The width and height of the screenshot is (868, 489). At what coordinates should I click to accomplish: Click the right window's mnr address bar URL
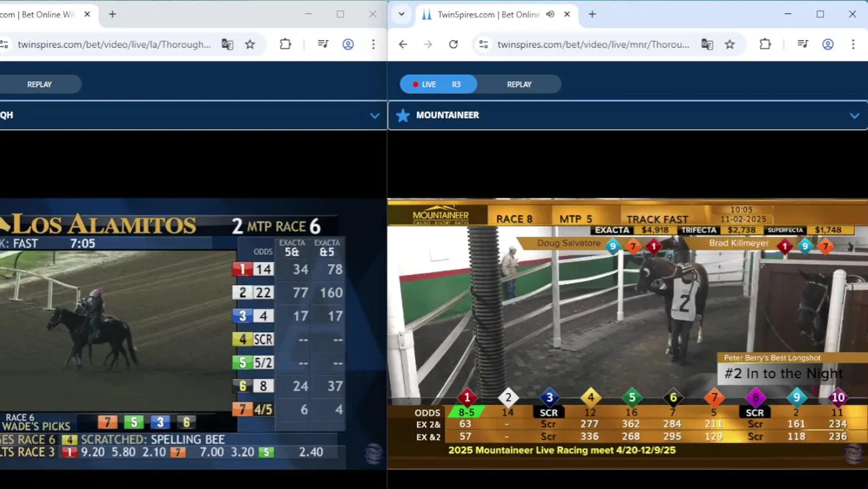tap(593, 44)
